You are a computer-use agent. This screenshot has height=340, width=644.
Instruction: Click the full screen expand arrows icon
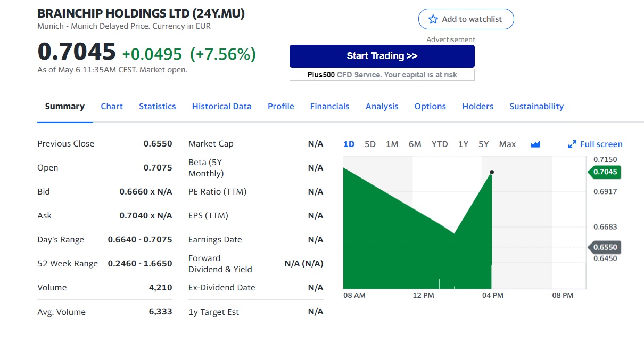(x=572, y=144)
